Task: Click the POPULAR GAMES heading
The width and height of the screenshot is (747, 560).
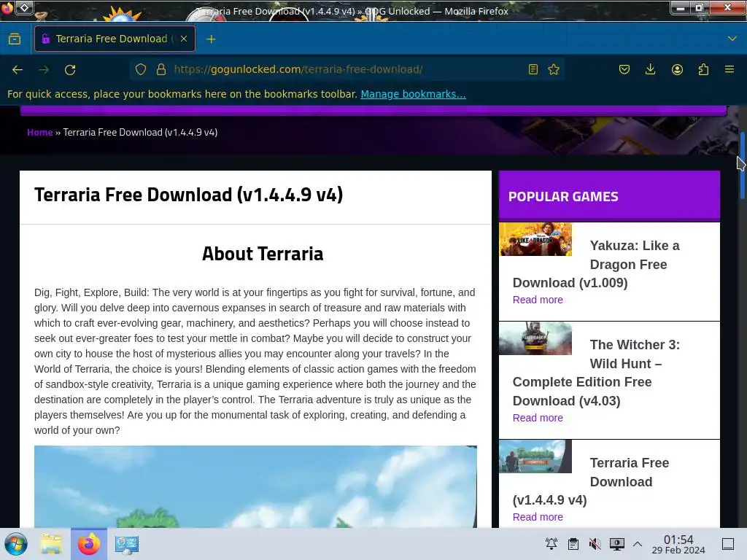Action: (563, 197)
